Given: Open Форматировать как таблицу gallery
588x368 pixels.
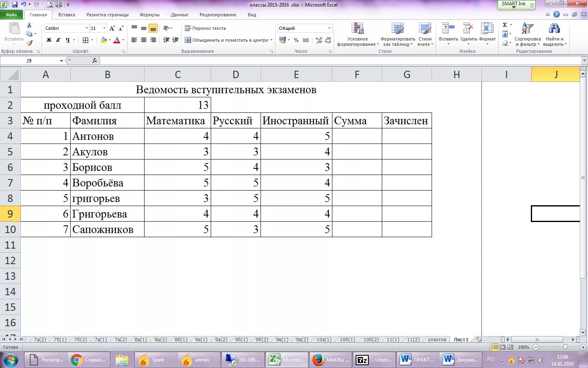Looking at the screenshot, I should click(398, 34).
